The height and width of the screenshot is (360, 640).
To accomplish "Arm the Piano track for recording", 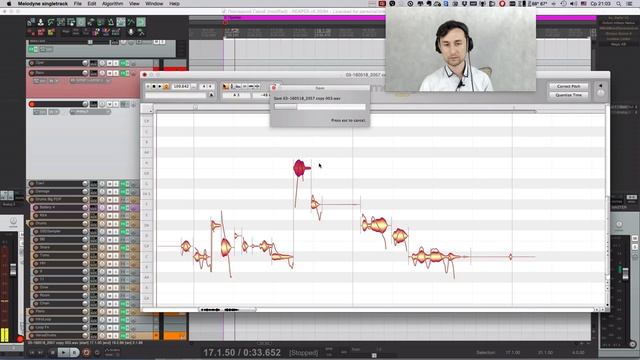I will pos(32,311).
